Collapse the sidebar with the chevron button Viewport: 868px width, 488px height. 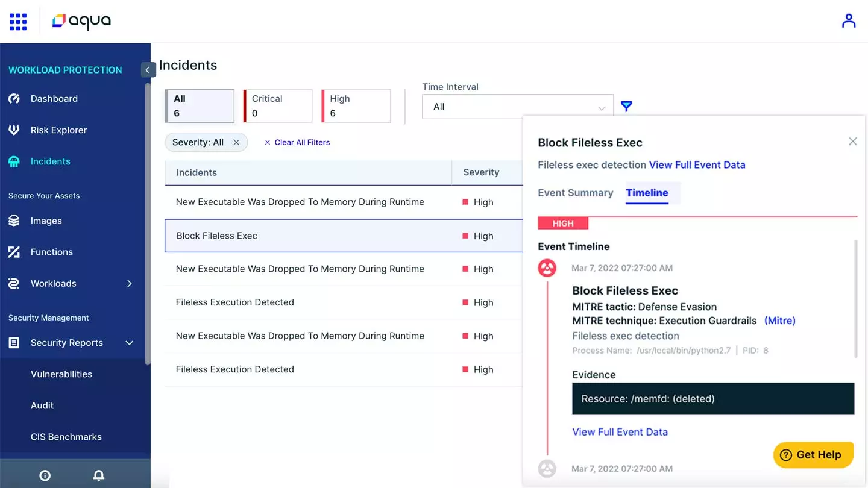point(148,70)
